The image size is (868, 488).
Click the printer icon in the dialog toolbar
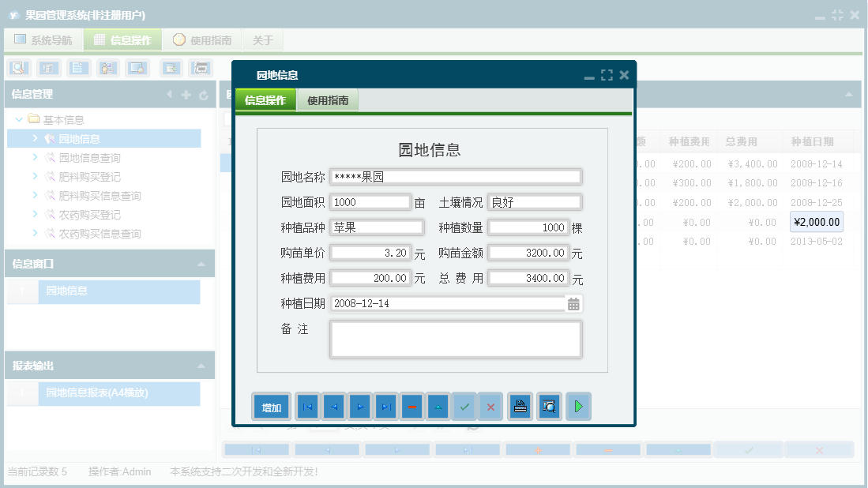click(x=519, y=406)
